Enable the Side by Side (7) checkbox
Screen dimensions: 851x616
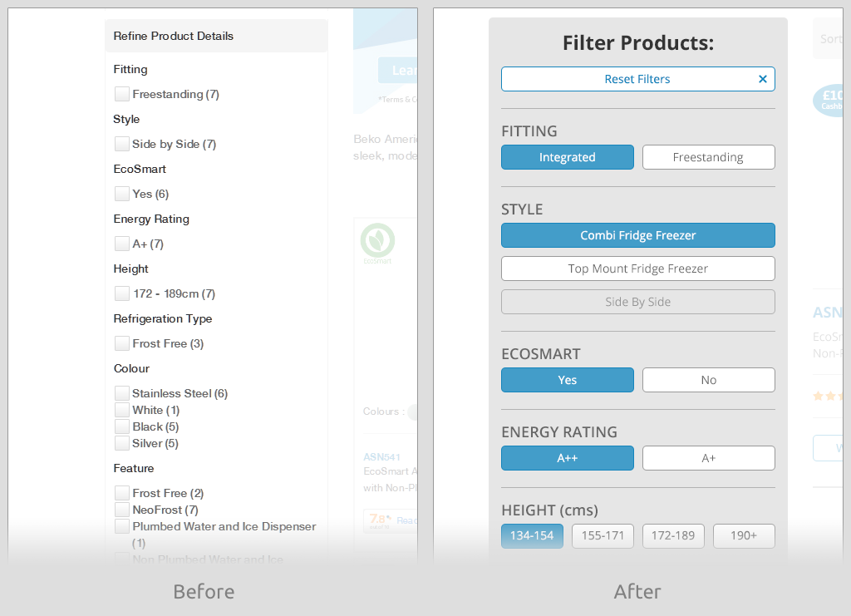pyautogui.click(x=122, y=144)
